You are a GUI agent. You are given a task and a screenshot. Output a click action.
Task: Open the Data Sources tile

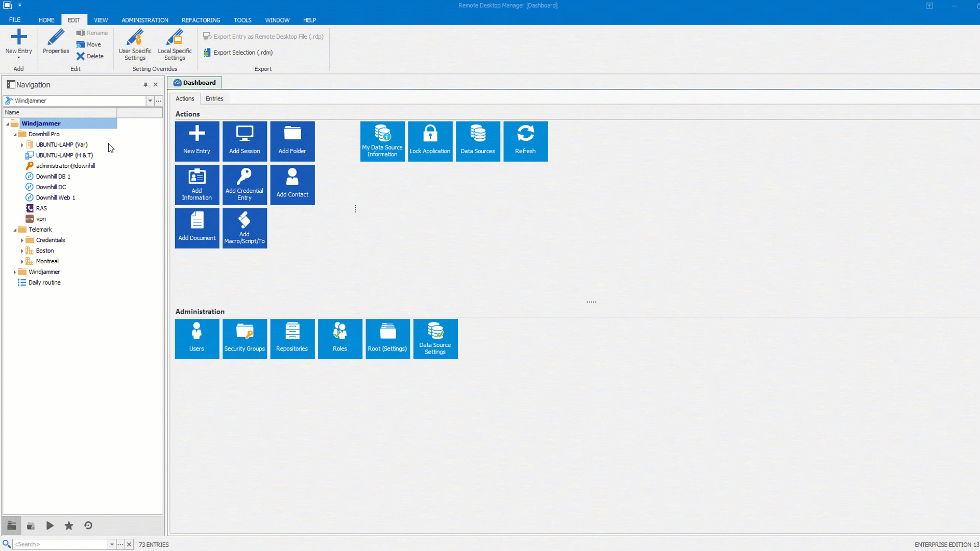[x=478, y=141]
